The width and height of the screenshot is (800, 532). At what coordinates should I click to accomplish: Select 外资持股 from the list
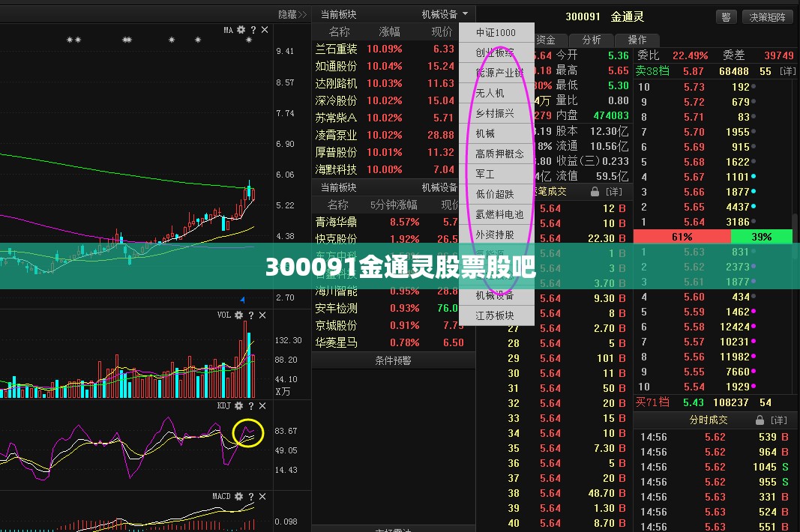[496, 235]
